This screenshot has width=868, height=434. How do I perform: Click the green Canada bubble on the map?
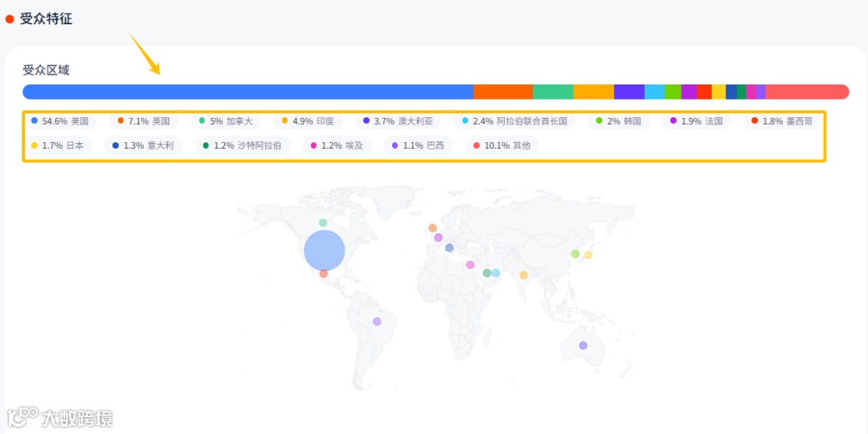click(323, 223)
